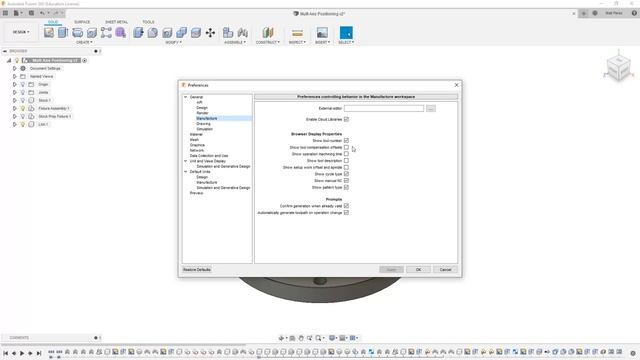Select the Combine tool icon
Viewport: 640px width, 360px height.
point(181,32)
